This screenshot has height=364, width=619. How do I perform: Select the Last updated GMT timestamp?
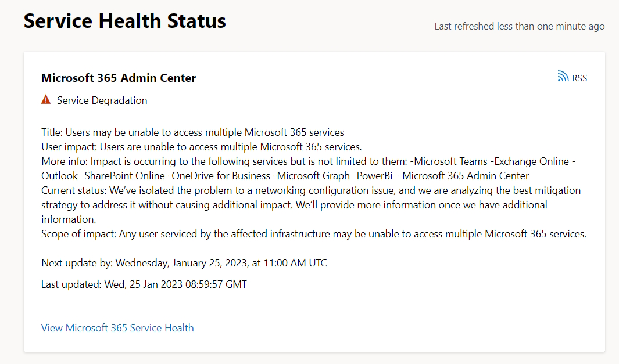[x=143, y=284]
